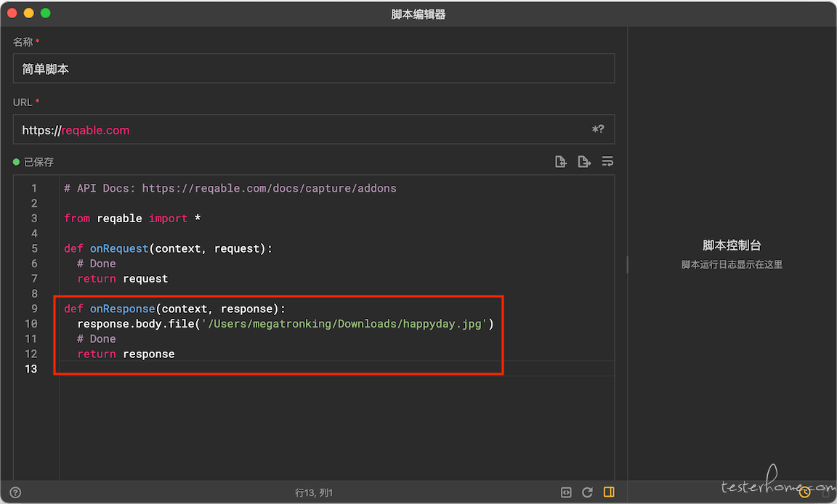Maximize the window with the green button
The width and height of the screenshot is (837, 504).
[46, 13]
